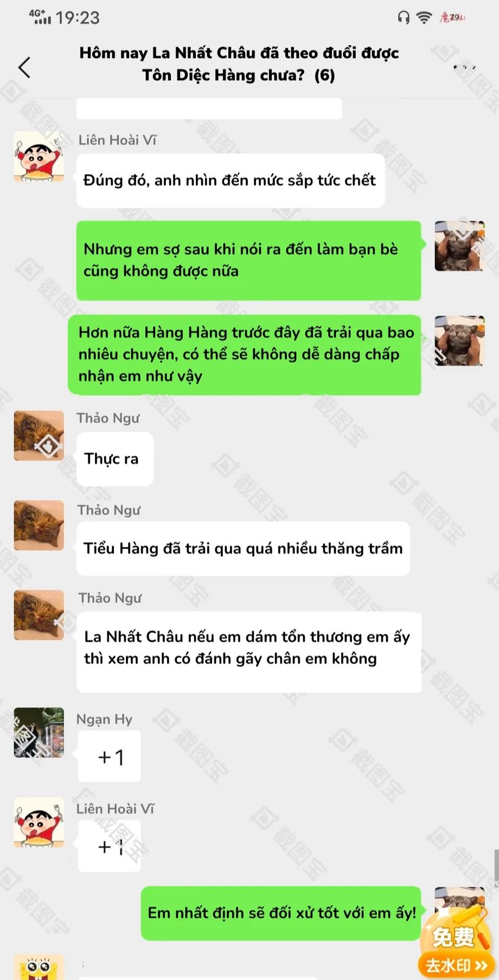Click the 去水印 remove watermark button
Screen dimensions: 499x980
click(456, 965)
